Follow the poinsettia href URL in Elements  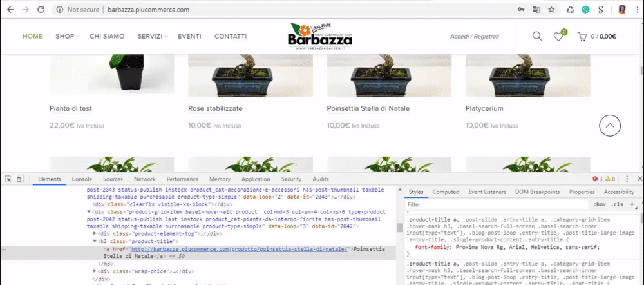(240, 249)
